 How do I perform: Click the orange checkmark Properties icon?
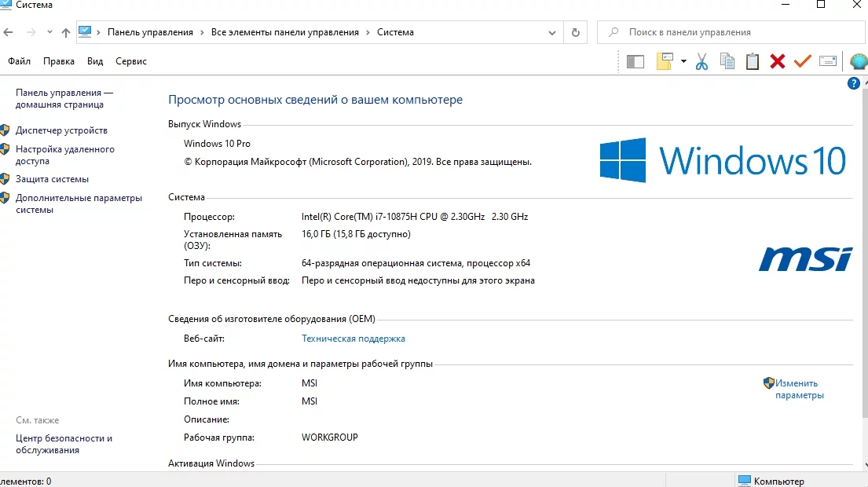click(x=802, y=61)
